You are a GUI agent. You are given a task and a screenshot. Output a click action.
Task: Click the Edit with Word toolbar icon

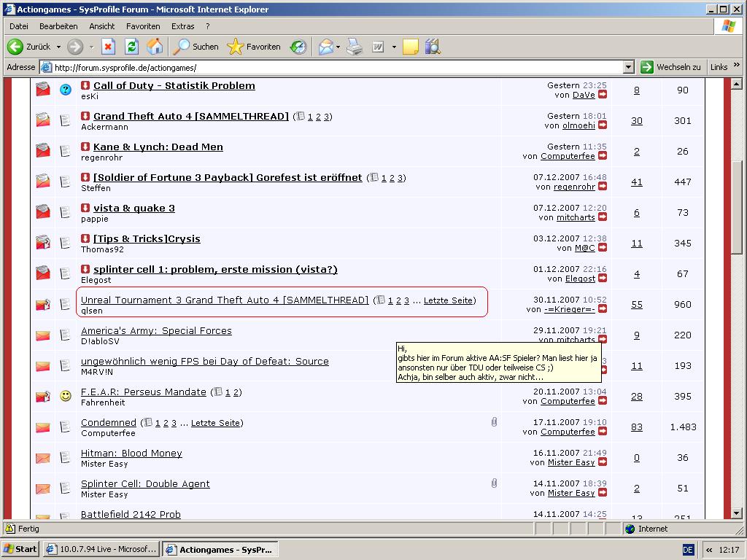[x=378, y=47]
